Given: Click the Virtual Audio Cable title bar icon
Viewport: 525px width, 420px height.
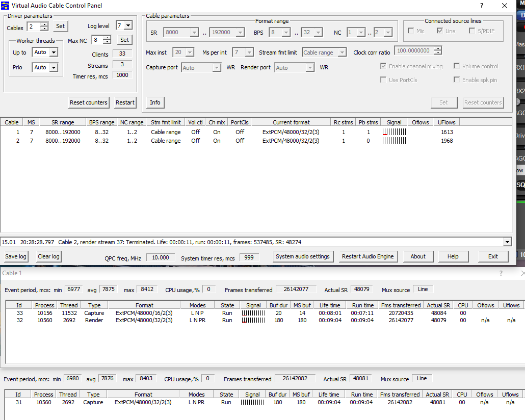Looking at the screenshot, I should coord(6,6).
